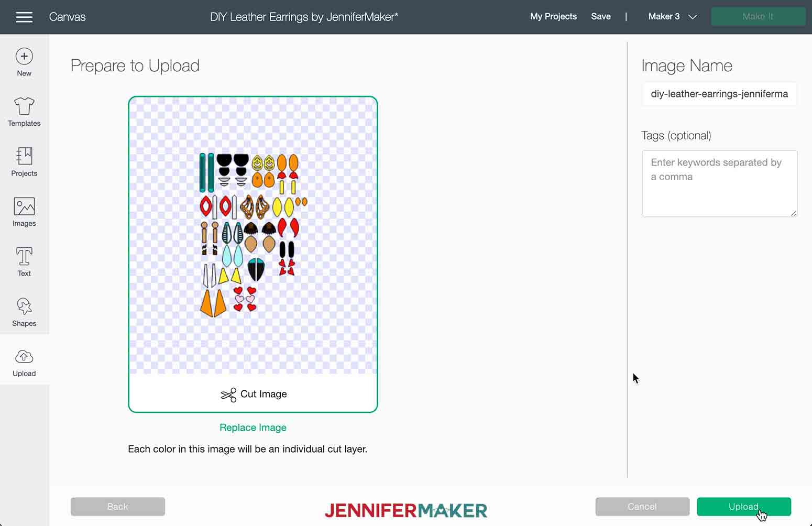This screenshot has width=812, height=526.
Task: Select the earrings image preview thumbnail
Action: point(253,235)
